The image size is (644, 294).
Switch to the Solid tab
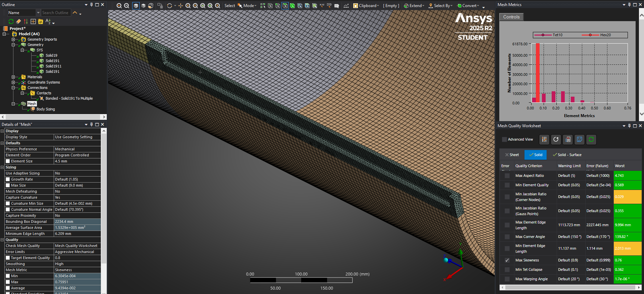click(x=536, y=155)
